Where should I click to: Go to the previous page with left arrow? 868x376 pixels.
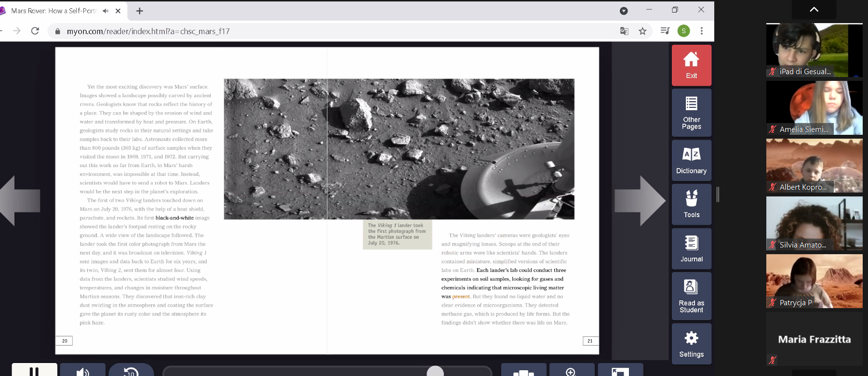(20, 200)
